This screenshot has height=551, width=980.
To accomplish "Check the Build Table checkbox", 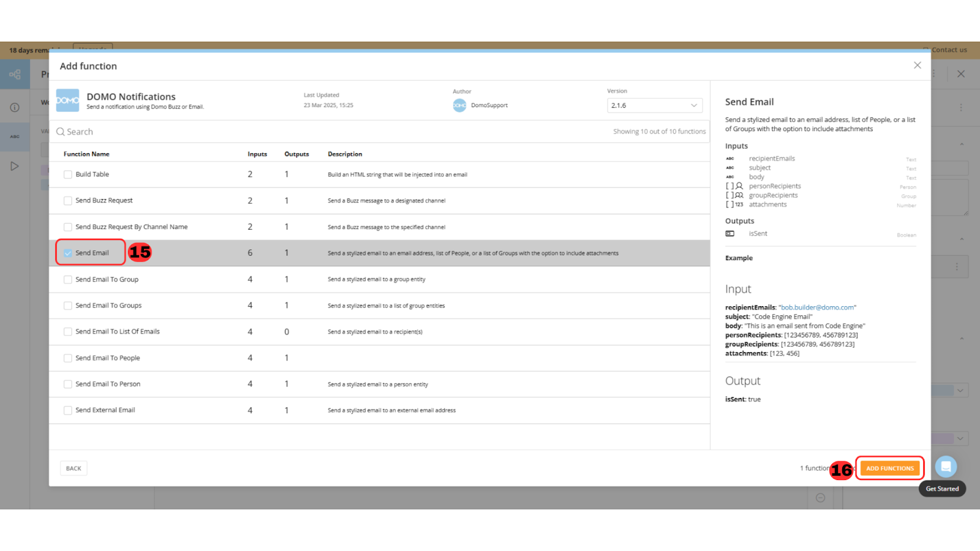I will (x=68, y=174).
